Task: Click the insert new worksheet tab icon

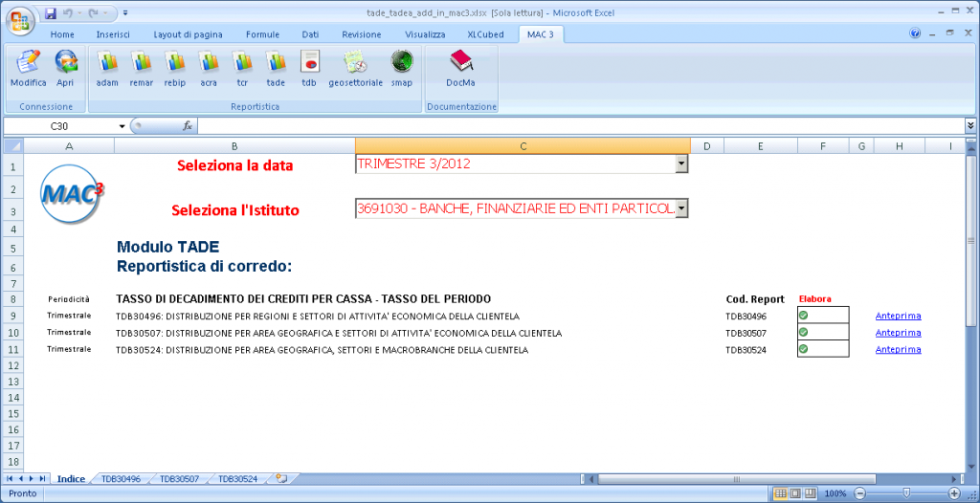Action: pos(281,479)
